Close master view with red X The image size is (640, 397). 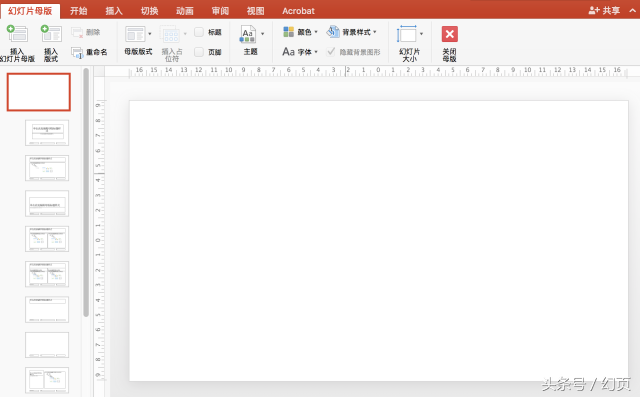click(x=450, y=34)
